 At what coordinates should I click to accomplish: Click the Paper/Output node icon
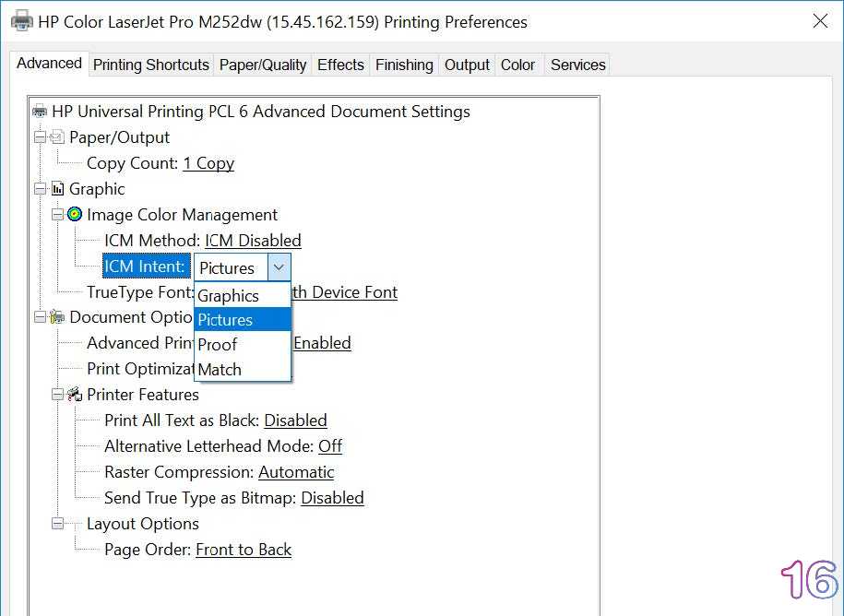[57, 137]
